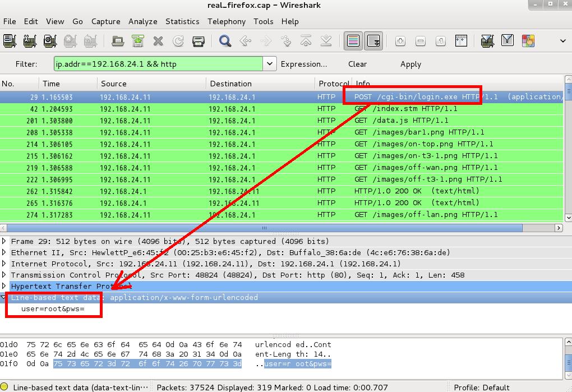Open coloring rules icon
This screenshot has height=392, width=572.
(x=528, y=41)
